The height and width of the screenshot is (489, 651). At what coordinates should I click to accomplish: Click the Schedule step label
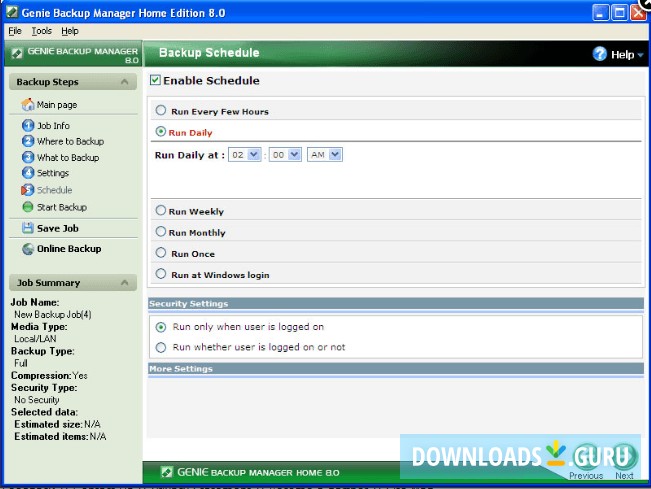coord(54,190)
